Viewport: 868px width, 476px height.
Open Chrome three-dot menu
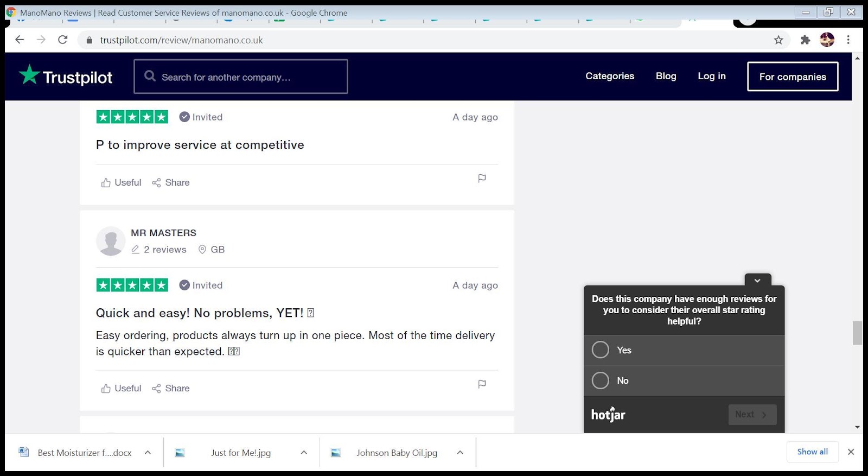coord(848,40)
